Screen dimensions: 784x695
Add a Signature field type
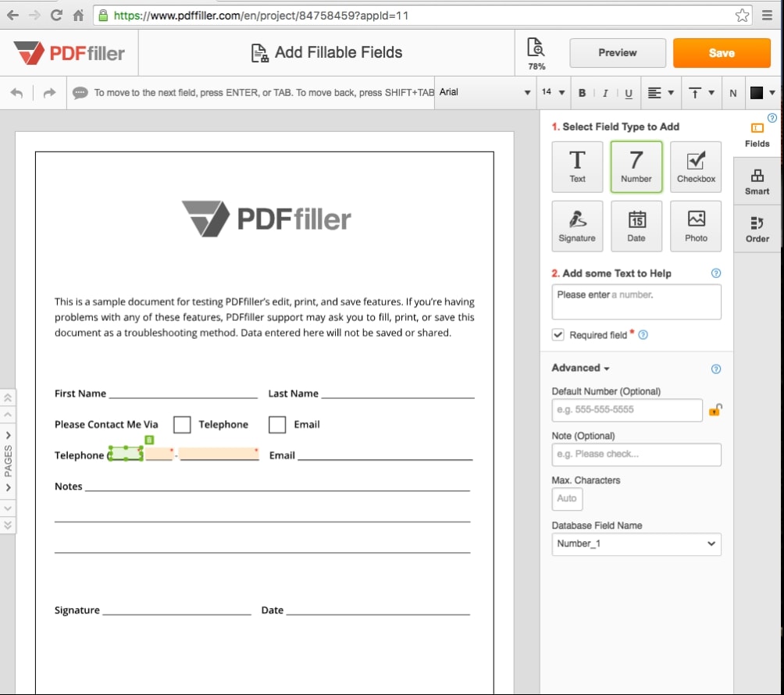[x=577, y=226]
